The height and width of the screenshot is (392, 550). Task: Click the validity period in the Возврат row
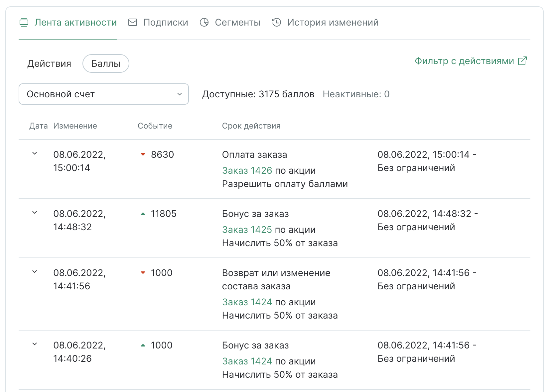click(x=427, y=279)
